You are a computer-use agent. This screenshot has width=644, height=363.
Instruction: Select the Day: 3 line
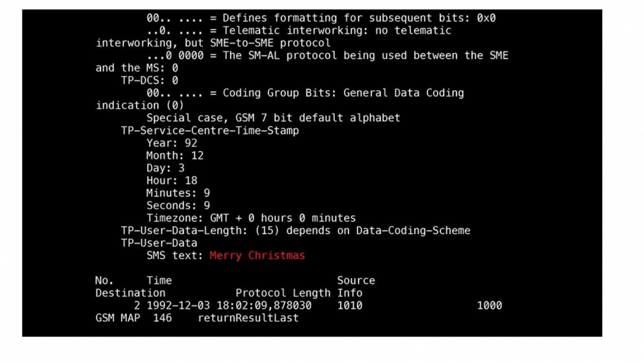click(166, 168)
